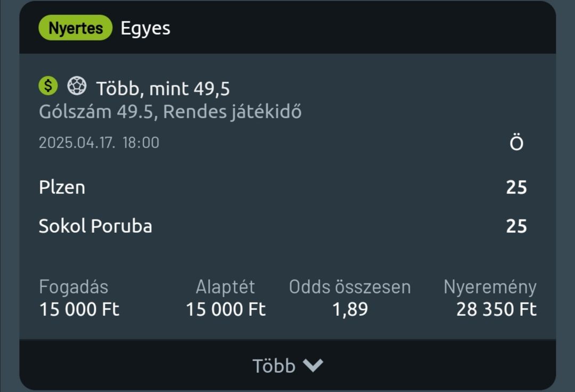Click the Ö total column header
Image resolution: width=575 pixels, height=392 pixels.
516,144
